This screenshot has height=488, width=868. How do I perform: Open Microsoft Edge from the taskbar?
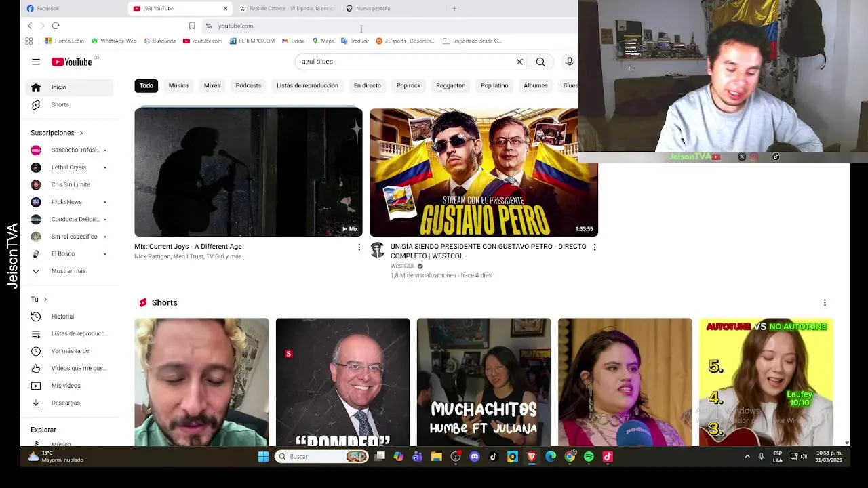coord(551,457)
